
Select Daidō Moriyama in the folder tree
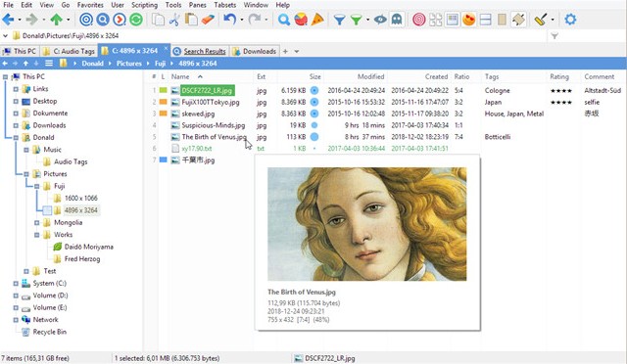(89, 247)
